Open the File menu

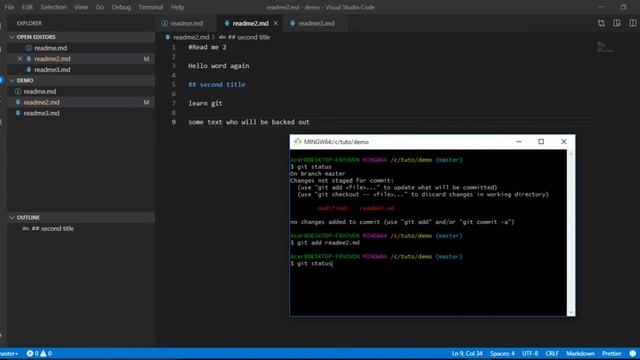[9, 7]
